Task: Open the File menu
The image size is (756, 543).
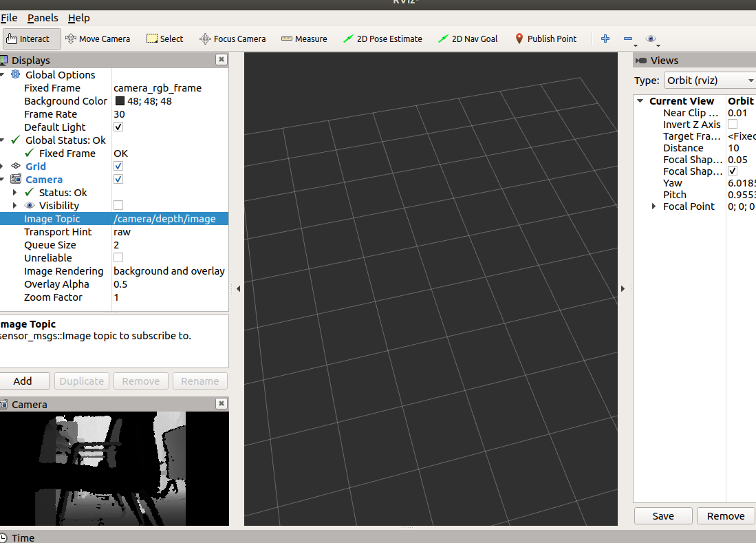Action: tap(9, 17)
